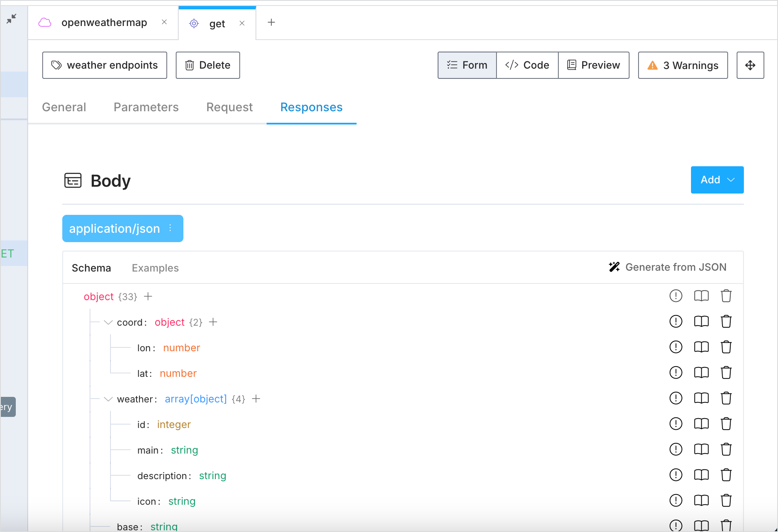
Task: Open a new tab with plus icon
Action: tap(271, 22)
